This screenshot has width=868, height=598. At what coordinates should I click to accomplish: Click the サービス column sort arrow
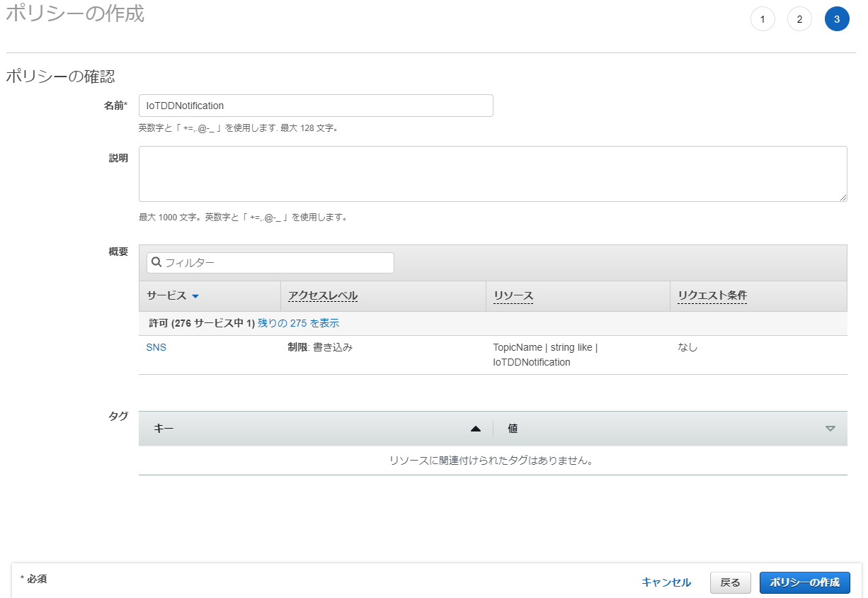click(195, 296)
